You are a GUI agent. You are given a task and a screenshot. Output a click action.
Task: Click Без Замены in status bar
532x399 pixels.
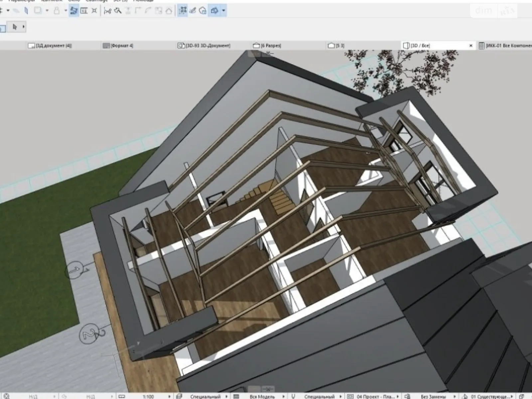[433, 397]
